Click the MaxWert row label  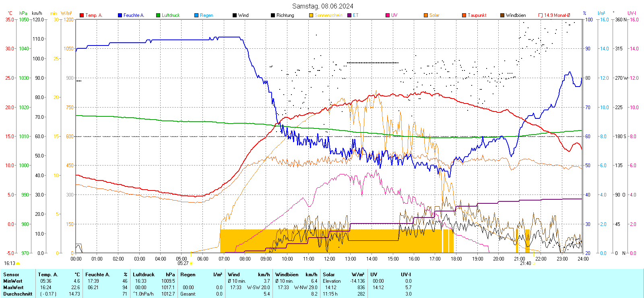click(13, 288)
